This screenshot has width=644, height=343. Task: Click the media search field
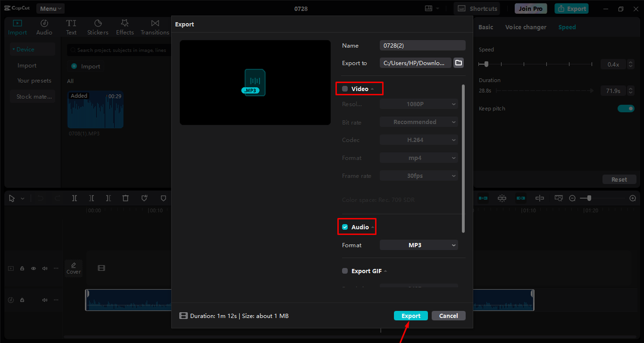(119, 50)
